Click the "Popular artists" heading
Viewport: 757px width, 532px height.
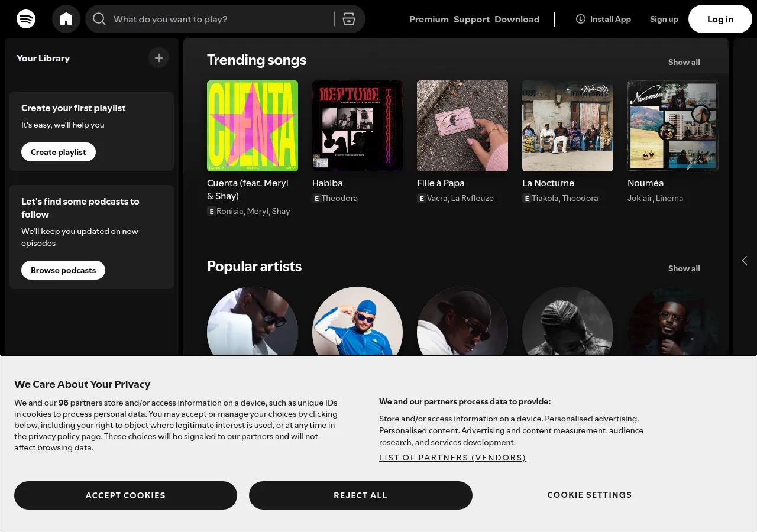click(x=254, y=267)
